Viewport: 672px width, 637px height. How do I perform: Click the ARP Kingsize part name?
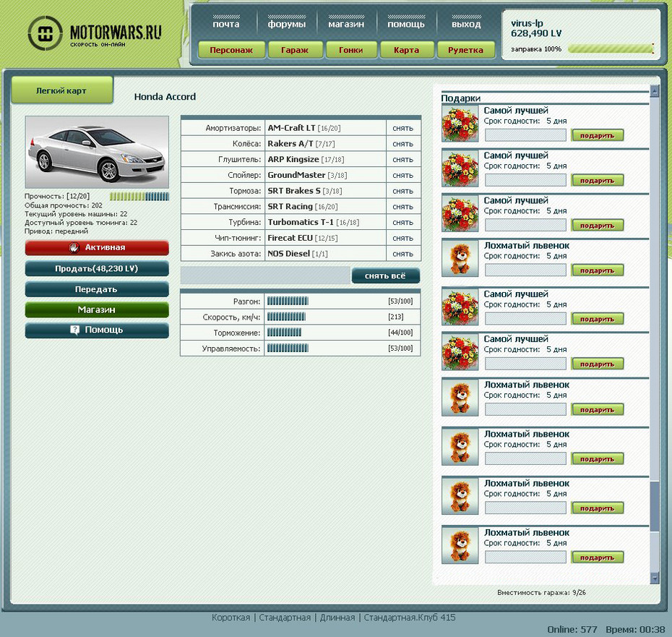pos(293,159)
